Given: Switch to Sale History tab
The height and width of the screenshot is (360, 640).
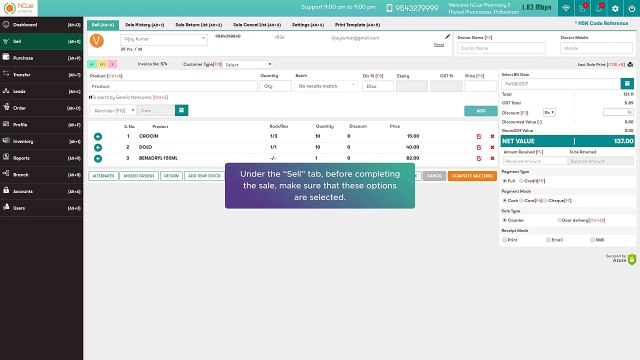Looking at the screenshot, I should [x=144, y=25].
